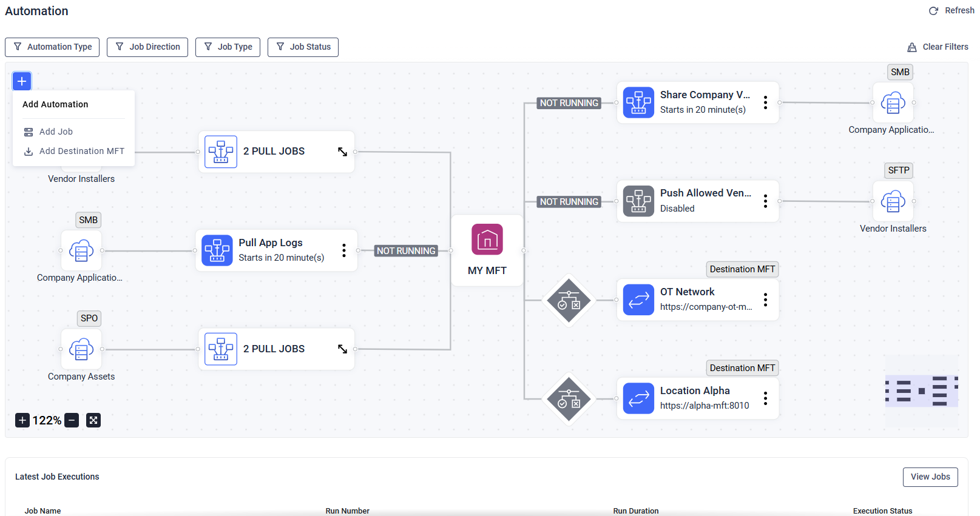This screenshot has height=516, width=980.
Task: Zoom out with the minus button
Action: 72,420
